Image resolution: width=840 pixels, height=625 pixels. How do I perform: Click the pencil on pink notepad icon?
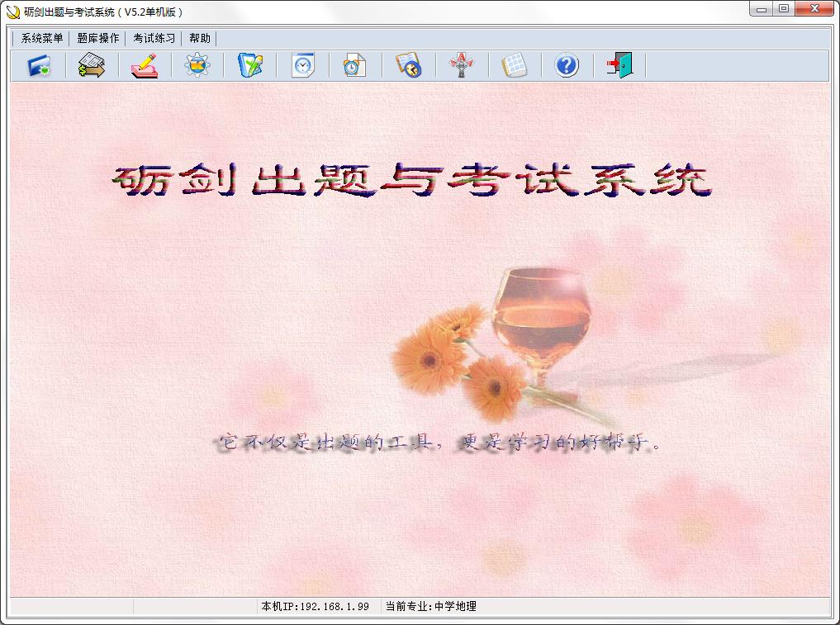tap(145, 66)
